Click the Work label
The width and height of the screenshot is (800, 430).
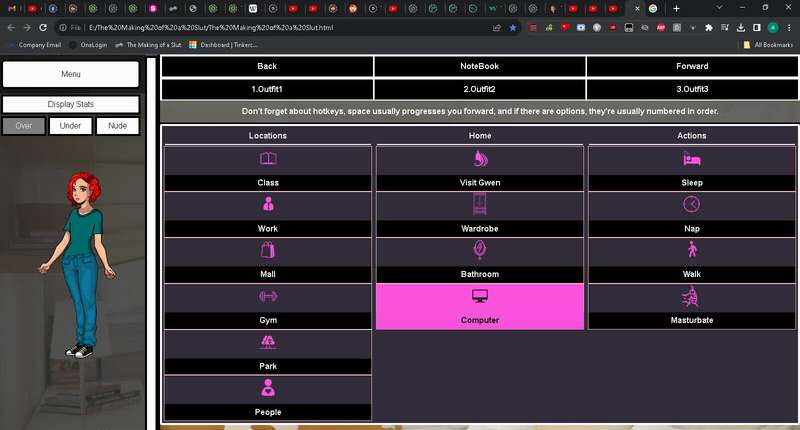pyautogui.click(x=268, y=229)
